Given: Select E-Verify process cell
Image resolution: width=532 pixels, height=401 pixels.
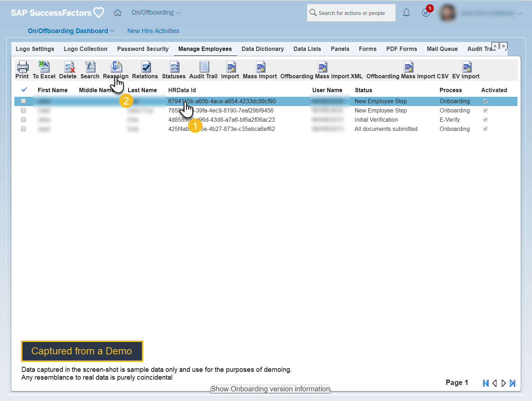Looking at the screenshot, I should 449,120.
